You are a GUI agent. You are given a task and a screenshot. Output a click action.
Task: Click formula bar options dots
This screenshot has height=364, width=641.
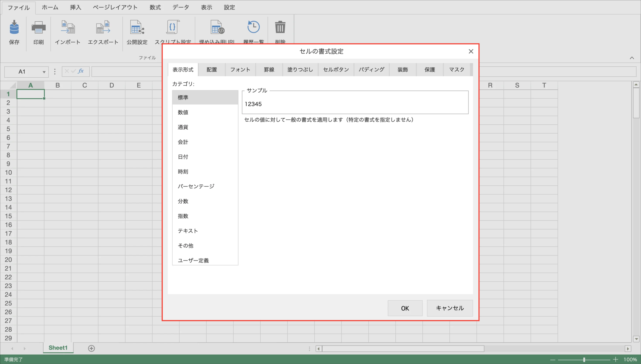[x=55, y=72]
